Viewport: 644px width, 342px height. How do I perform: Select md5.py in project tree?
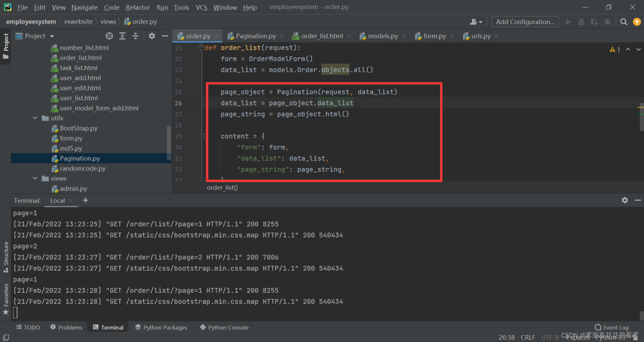(x=71, y=148)
